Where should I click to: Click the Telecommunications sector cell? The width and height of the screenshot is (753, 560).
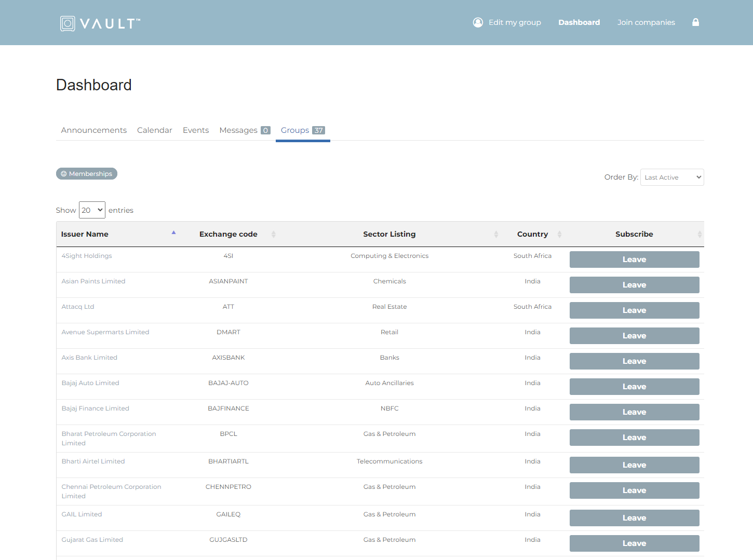[389, 461]
